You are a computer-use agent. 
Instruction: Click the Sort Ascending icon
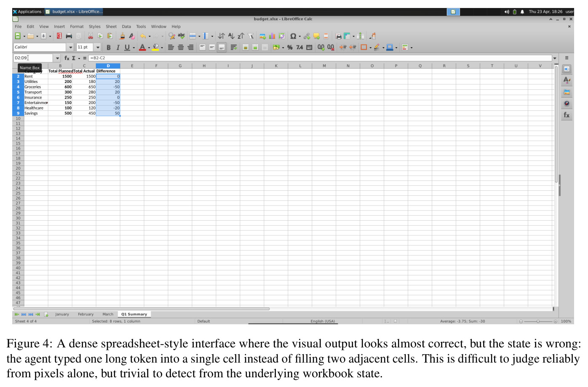coord(231,36)
